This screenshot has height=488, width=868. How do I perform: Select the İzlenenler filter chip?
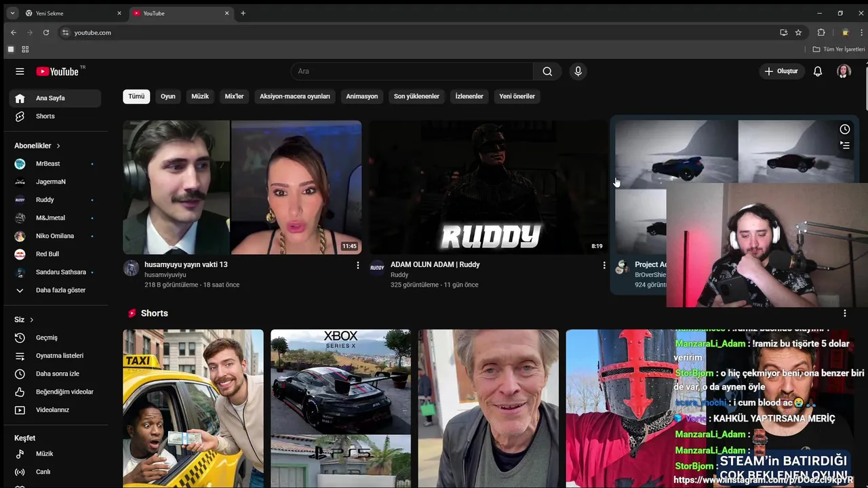tap(469, 96)
